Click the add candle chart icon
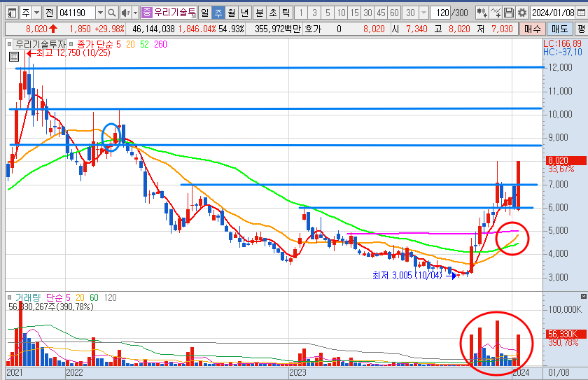The width and height of the screenshot is (588, 380). (x=482, y=13)
